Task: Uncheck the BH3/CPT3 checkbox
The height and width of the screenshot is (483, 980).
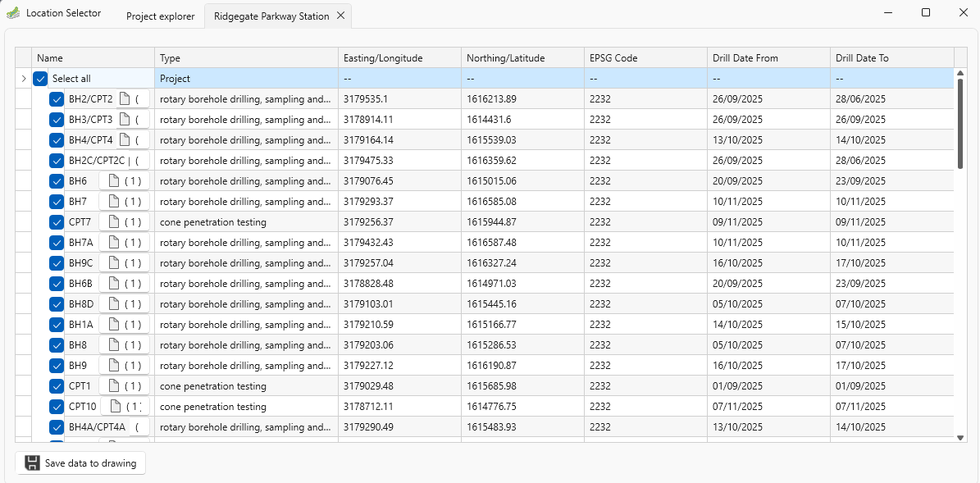Action: (57, 120)
